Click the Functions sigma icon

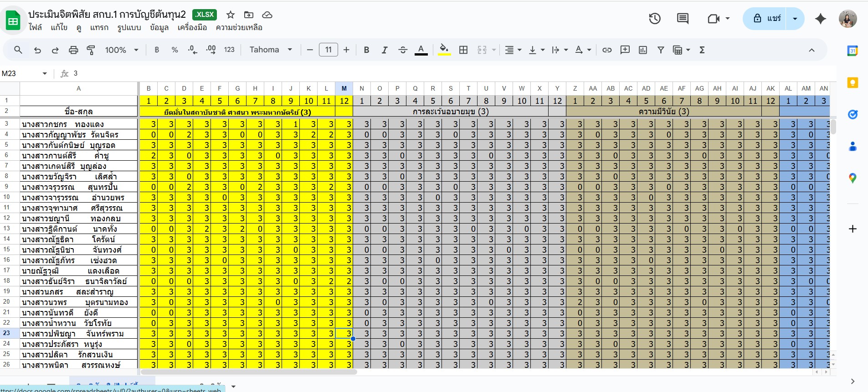pos(702,50)
